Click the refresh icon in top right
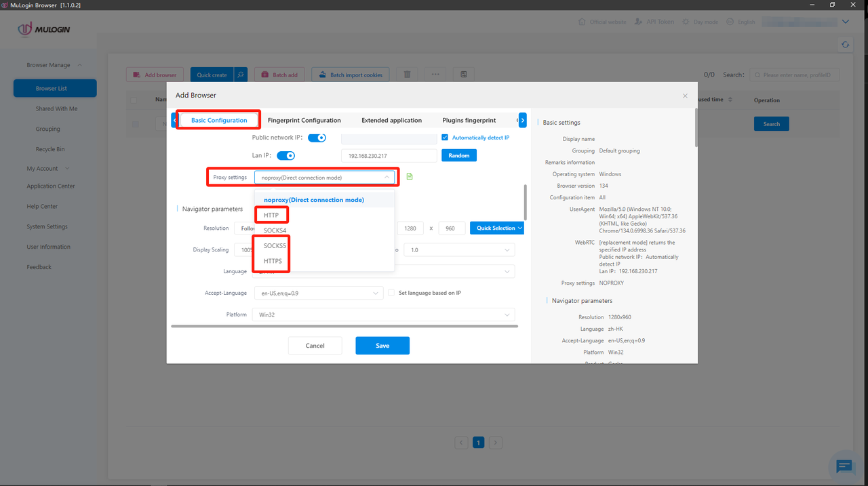This screenshot has height=486, width=868. (845, 45)
